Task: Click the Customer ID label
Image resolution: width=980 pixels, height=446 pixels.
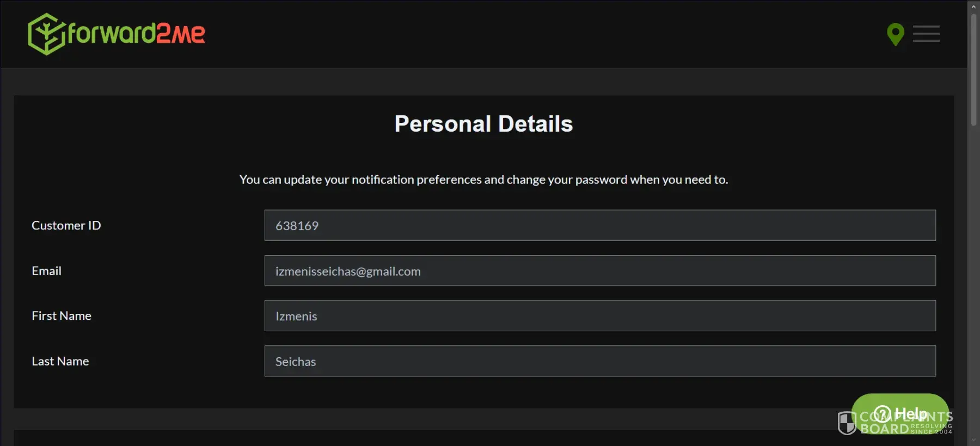Action: click(66, 226)
